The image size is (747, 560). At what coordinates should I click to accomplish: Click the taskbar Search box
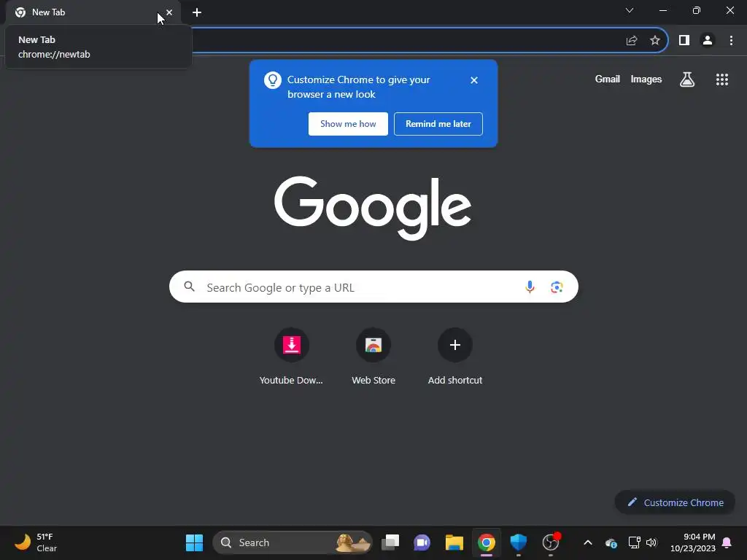292,542
